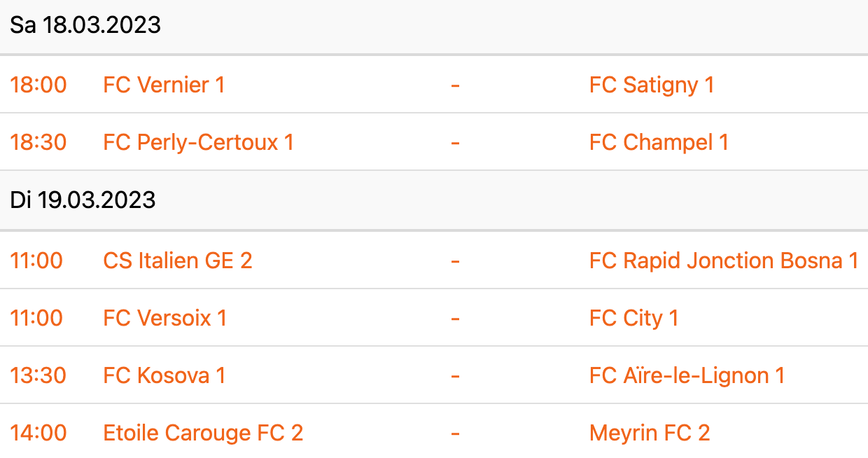This screenshot has width=868, height=458.
Task: Select Meyrin FC 2
Action: pyautogui.click(x=650, y=433)
